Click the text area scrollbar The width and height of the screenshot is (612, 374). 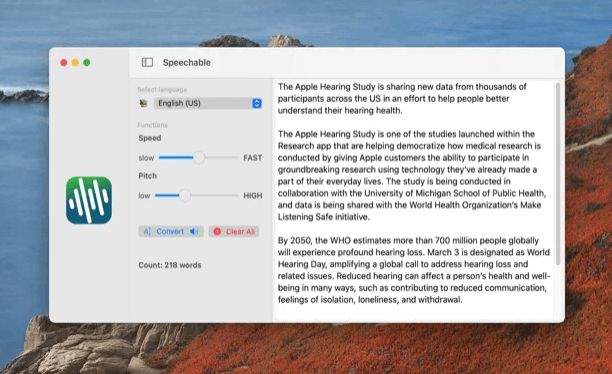click(x=558, y=174)
